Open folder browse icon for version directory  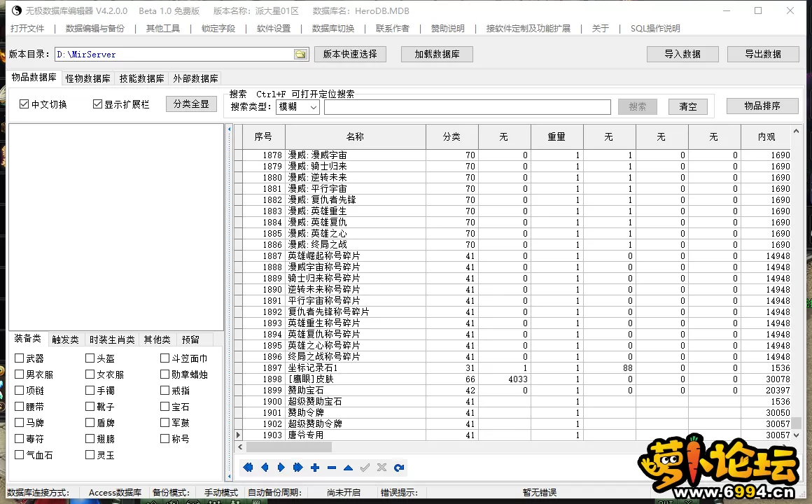[x=300, y=55]
